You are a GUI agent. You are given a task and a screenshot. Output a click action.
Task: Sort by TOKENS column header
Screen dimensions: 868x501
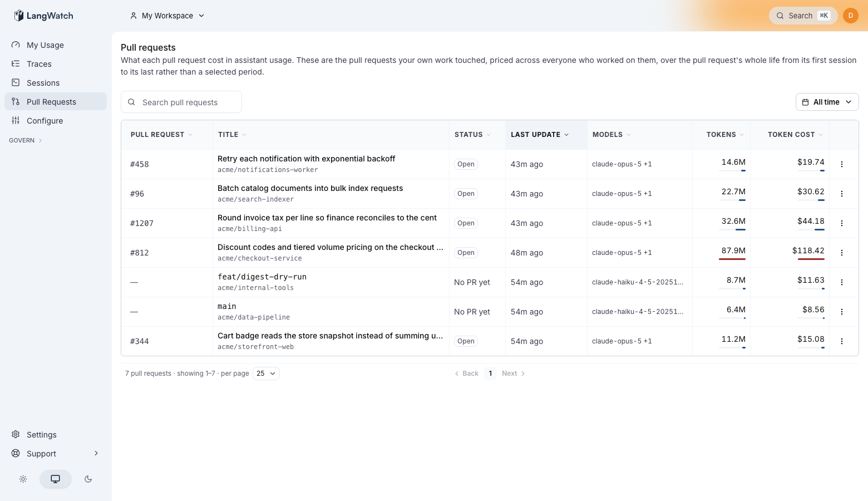click(x=725, y=135)
